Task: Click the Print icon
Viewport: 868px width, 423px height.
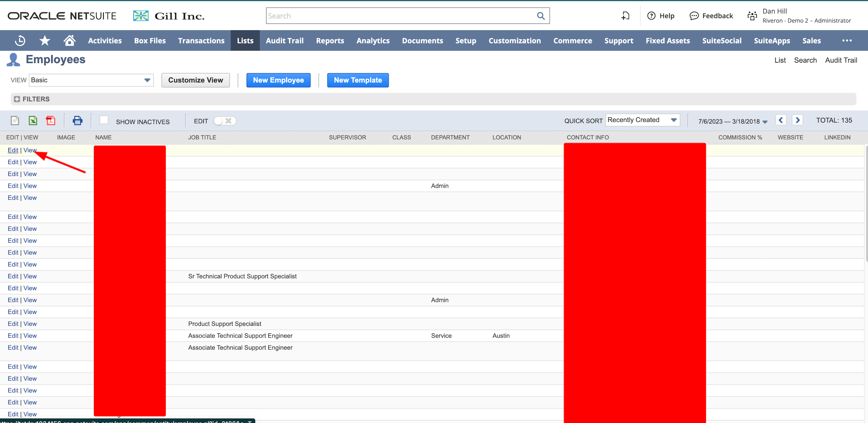Action: pos(77,120)
